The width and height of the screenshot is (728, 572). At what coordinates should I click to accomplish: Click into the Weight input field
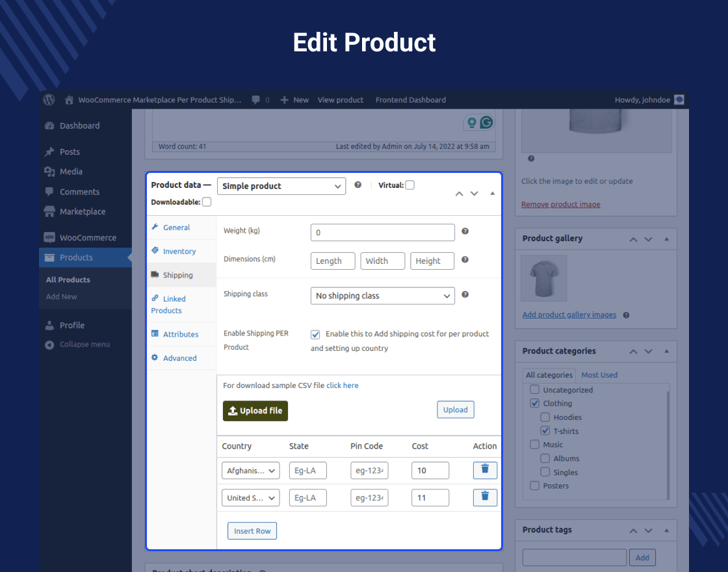[x=383, y=233]
